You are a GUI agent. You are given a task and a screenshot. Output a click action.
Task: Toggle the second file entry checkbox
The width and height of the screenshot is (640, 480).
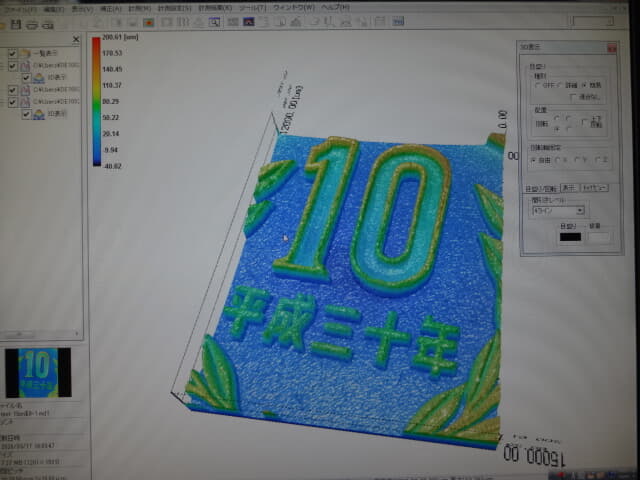[x=13, y=90]
